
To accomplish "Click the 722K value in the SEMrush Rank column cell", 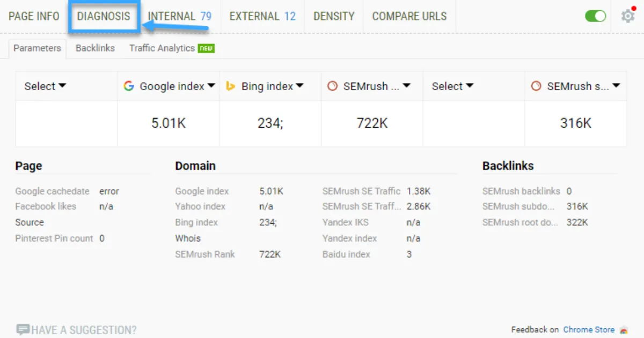I will tap(372, 123).
